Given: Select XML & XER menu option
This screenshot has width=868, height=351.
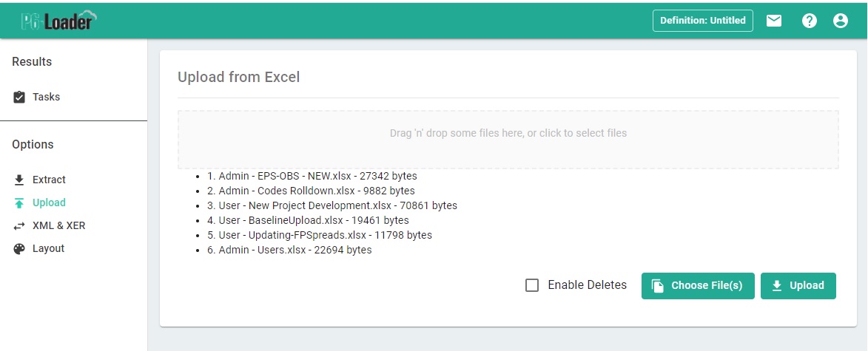Looking at the screenshot, I should 58,225.
